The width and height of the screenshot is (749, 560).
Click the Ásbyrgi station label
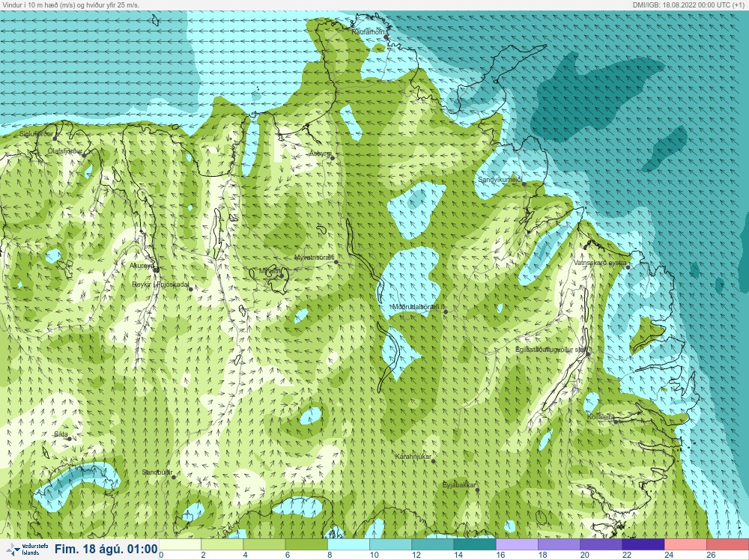point(320,153)
